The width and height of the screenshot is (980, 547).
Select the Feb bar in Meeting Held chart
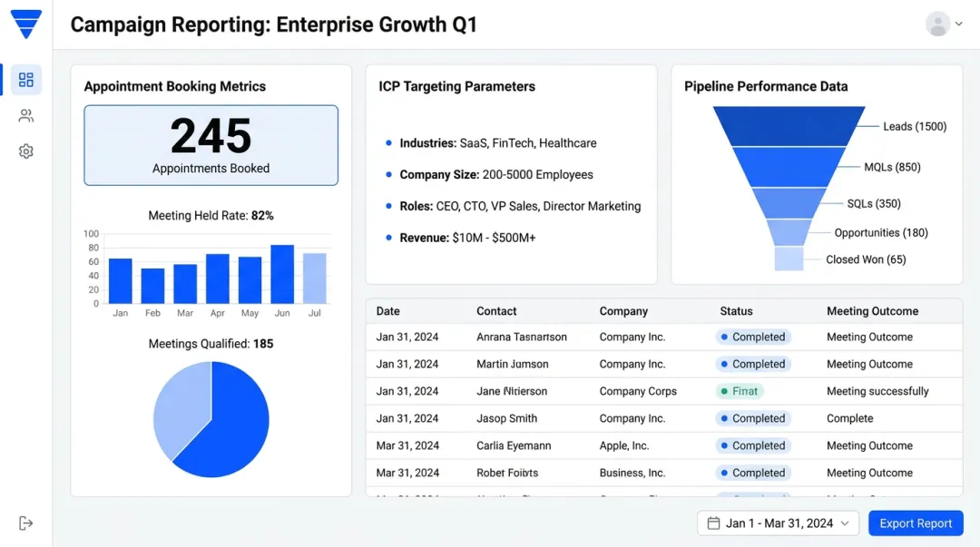click(152, 286)
